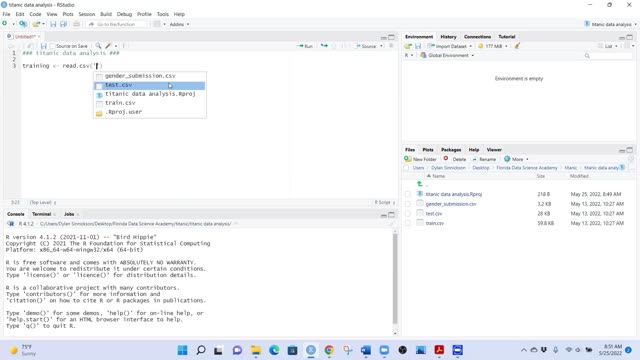This screenshot has width=640, height=360.
Task: Toggle the Source on Save checkbox
Action: (x=52, y=46)
